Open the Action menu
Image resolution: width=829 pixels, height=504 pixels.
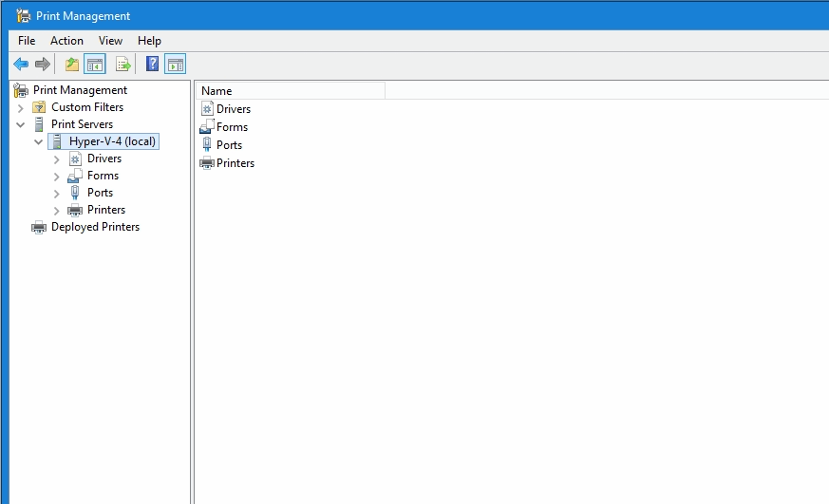tap(66, 41)
